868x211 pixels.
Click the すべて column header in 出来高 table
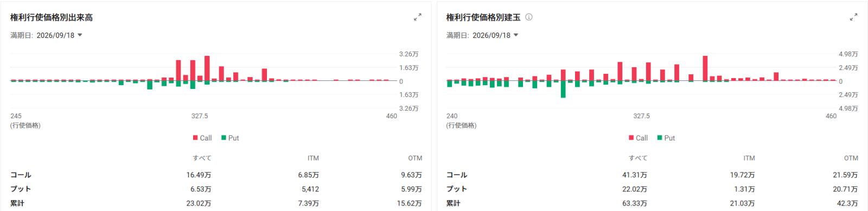coord(202,158)
